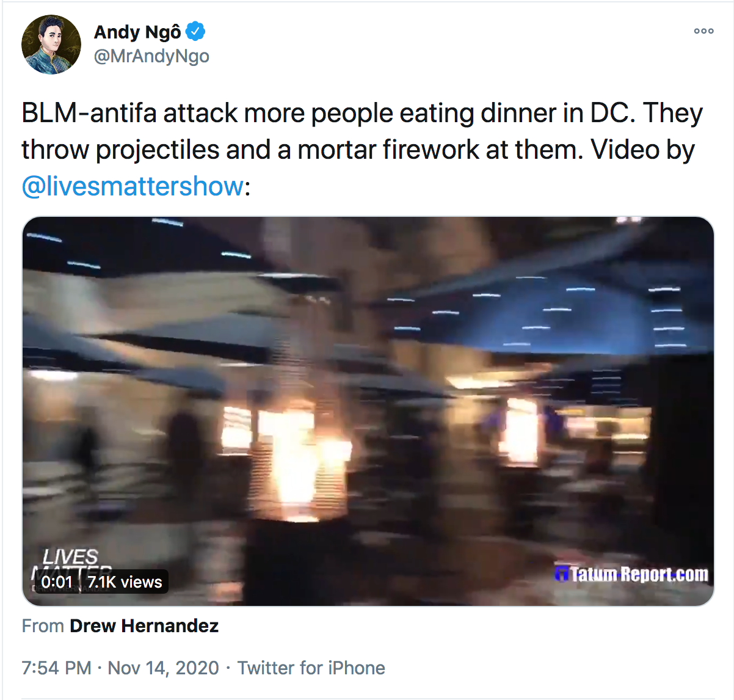Play the embedded video thumbnail

click(368, 411)
